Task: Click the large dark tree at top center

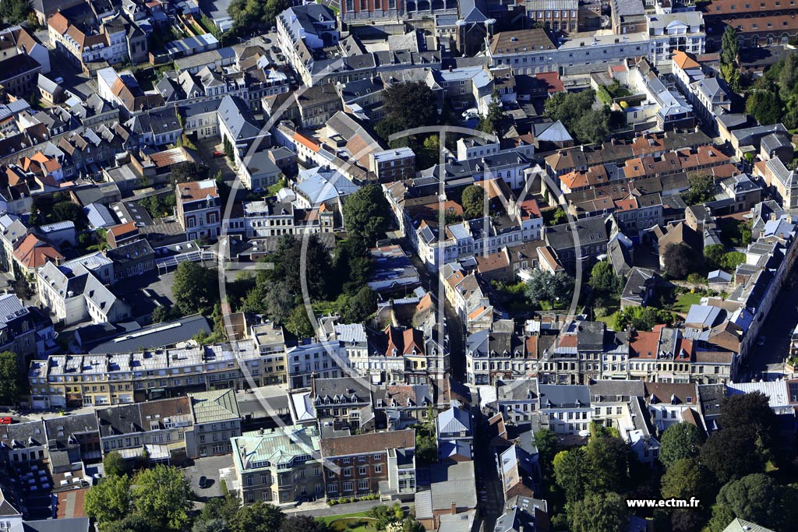Action: click(408, 107)
